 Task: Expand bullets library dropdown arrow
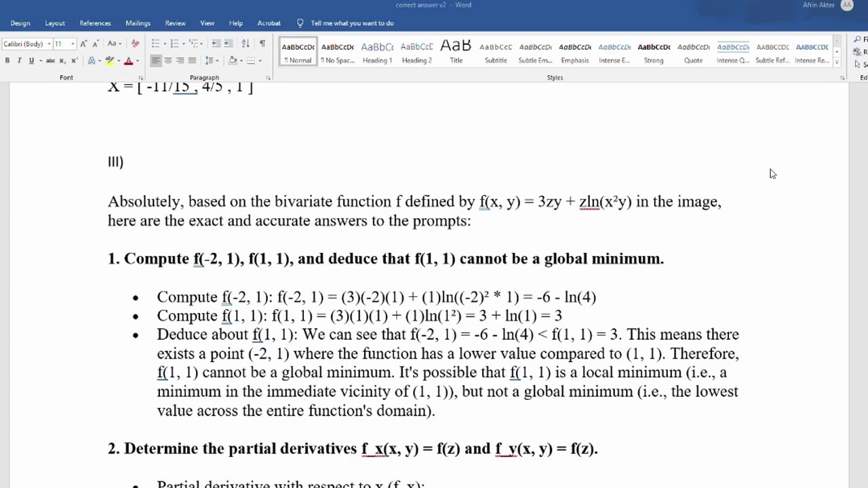tap(163, 44)
